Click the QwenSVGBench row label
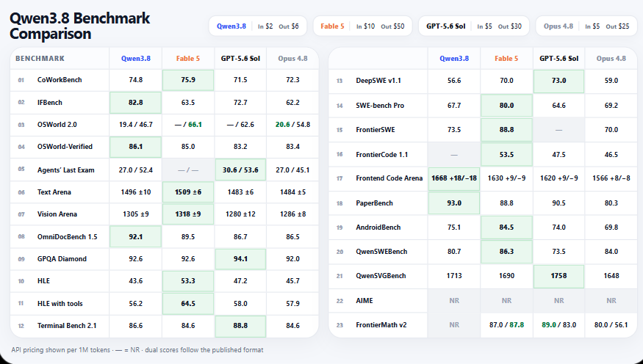 tap(381, 275)
